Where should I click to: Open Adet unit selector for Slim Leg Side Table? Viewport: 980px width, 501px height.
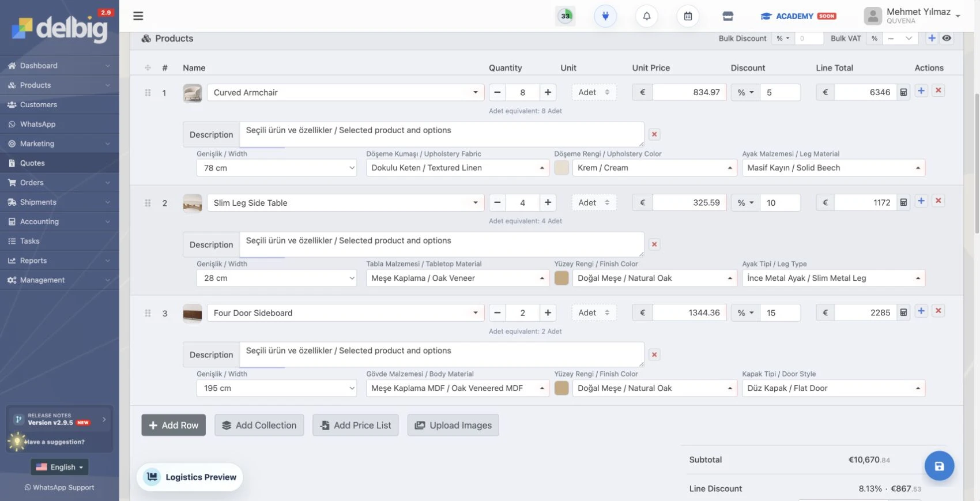594,202
